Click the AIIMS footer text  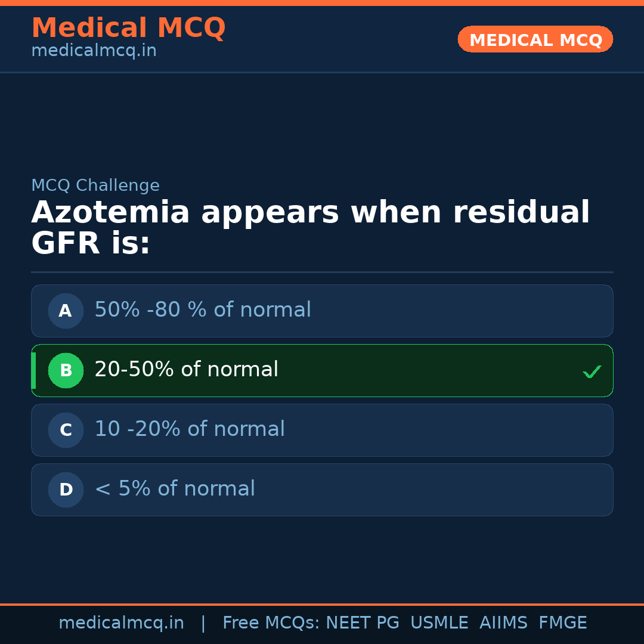(503, 623)
